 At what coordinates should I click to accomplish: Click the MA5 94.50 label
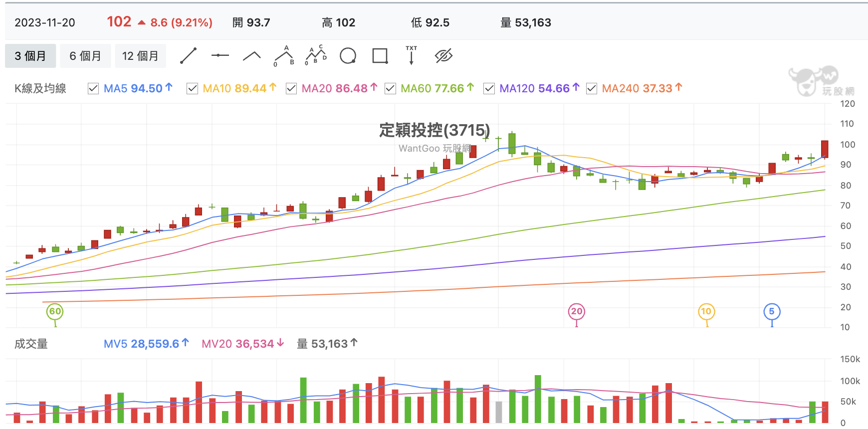[x=138, y=88]
